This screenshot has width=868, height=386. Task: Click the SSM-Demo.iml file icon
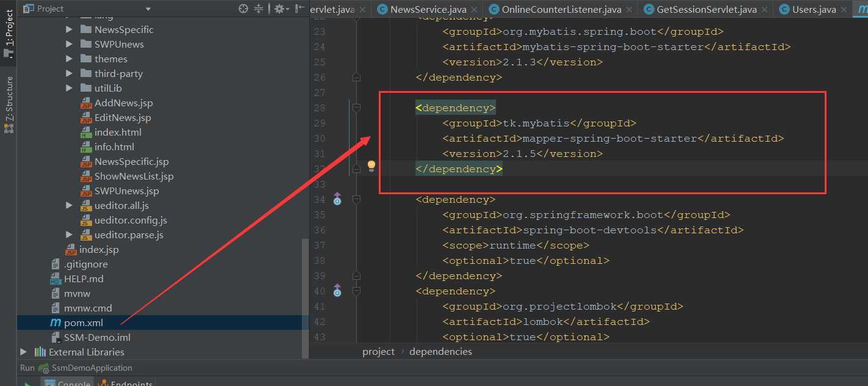click(x=56, y=338)
